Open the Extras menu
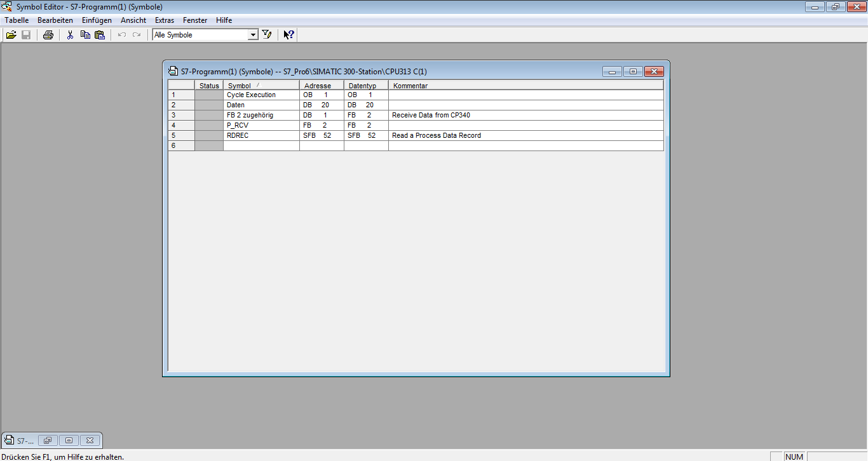The height and width of the screenshot is (461, 868). pyautogui.click(x=165, y=20)
